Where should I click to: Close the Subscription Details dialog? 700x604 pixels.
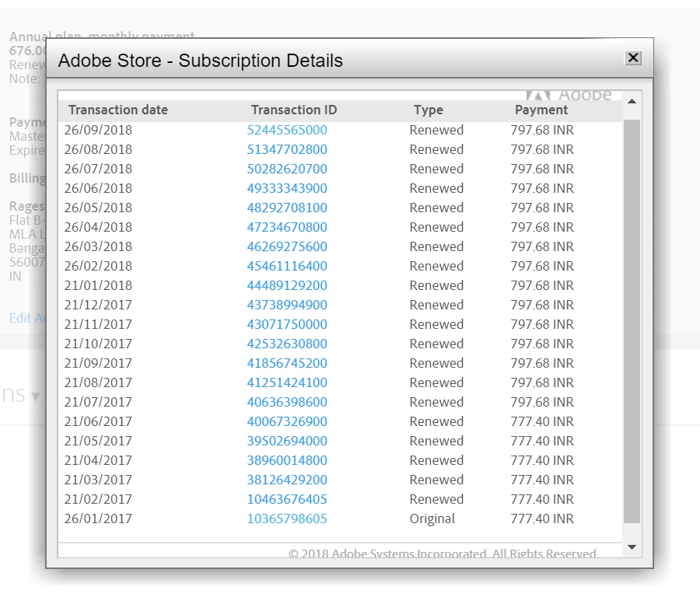point(632,58)
